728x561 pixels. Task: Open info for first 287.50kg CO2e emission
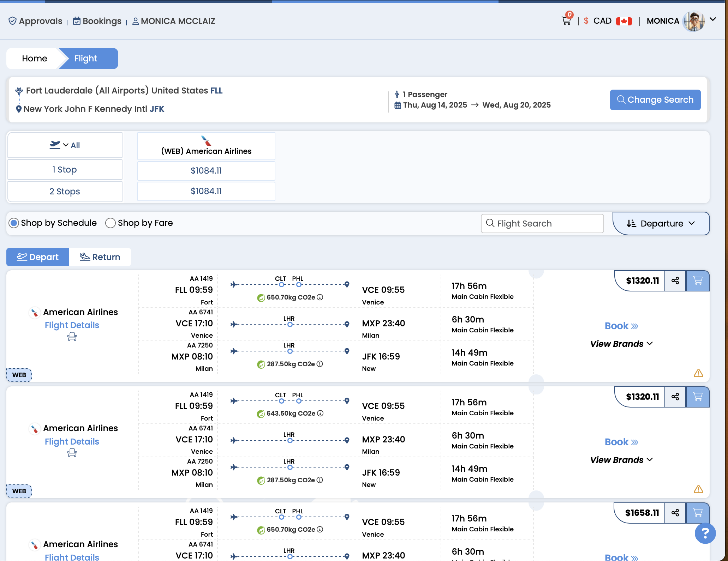[320, 364]
